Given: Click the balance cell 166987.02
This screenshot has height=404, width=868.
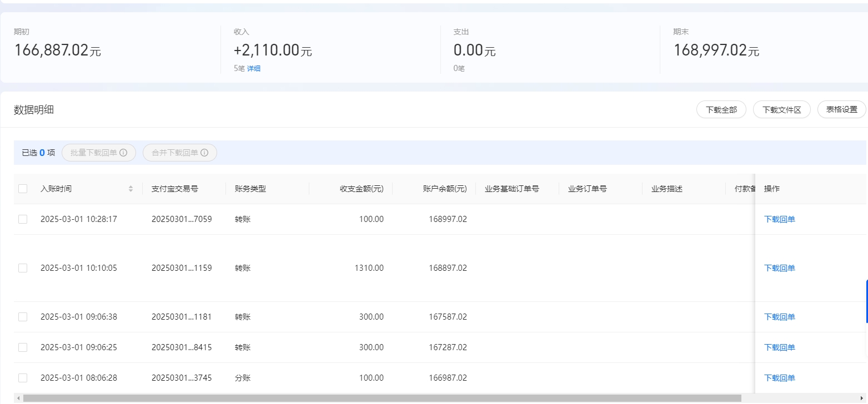Looking at the screenshot, I should (448, 378).
